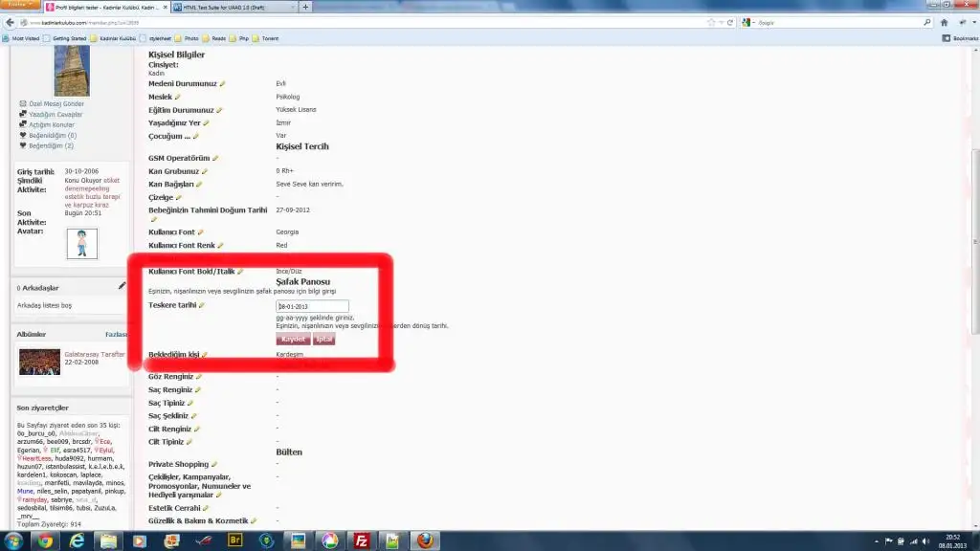980x551 pixels.
Task: Open dropdown arrow right of the Home icon
Action: click(x=974, y=23)
